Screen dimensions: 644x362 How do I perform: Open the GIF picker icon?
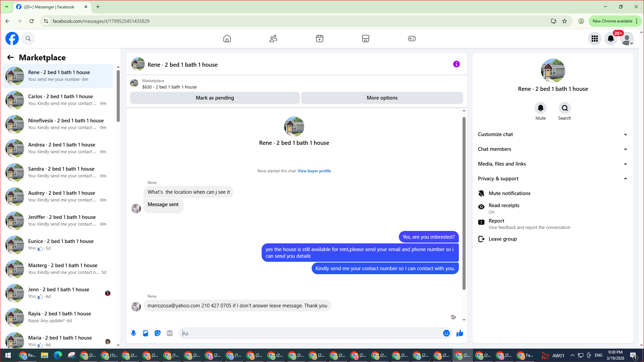click(x=170, y=333)
